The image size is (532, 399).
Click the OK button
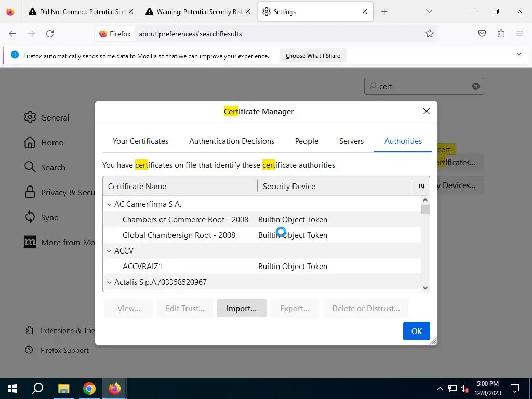coord(416,331)
